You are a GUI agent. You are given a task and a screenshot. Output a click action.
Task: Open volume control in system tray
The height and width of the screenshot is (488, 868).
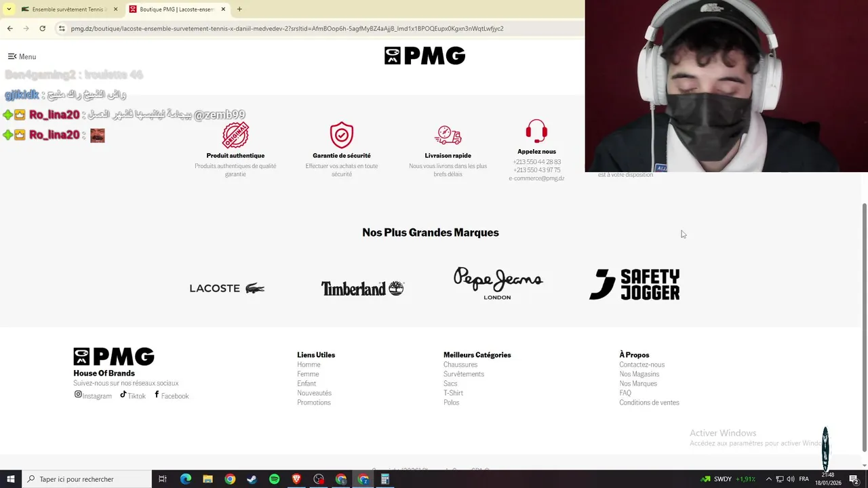791,479
